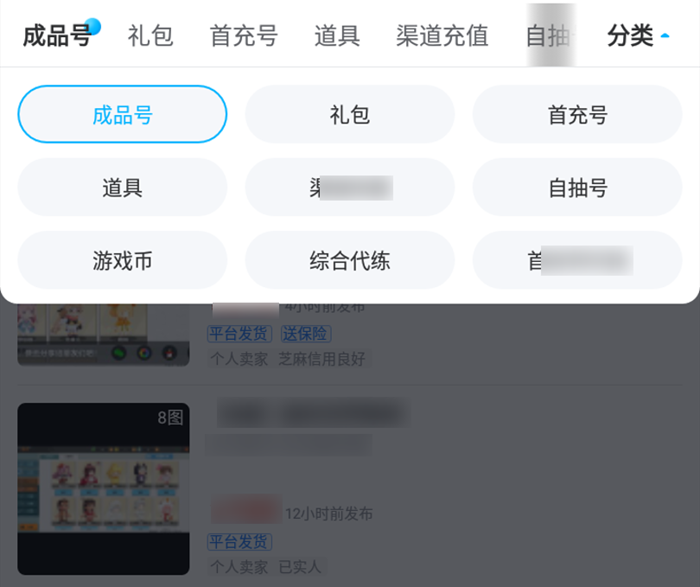Switch to the 礼包 top tab
This screenshot has height=587, width=700.
pos(150,36)
